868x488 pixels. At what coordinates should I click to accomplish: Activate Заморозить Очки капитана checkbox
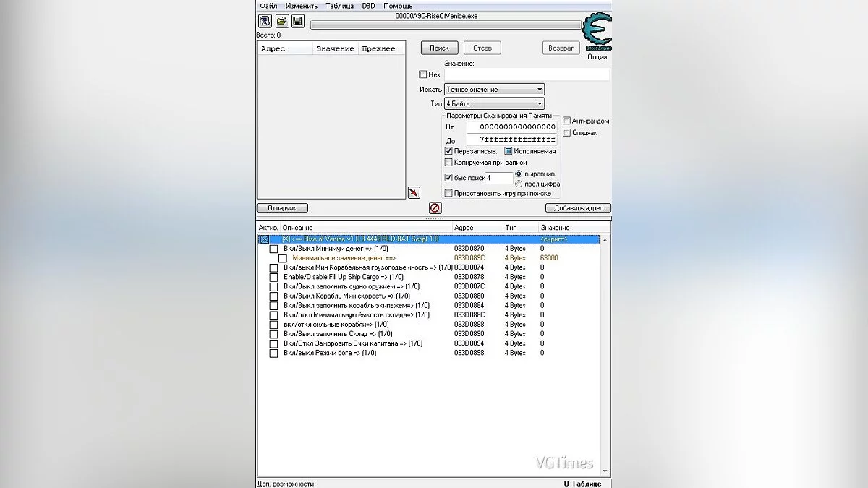point(273,343)
